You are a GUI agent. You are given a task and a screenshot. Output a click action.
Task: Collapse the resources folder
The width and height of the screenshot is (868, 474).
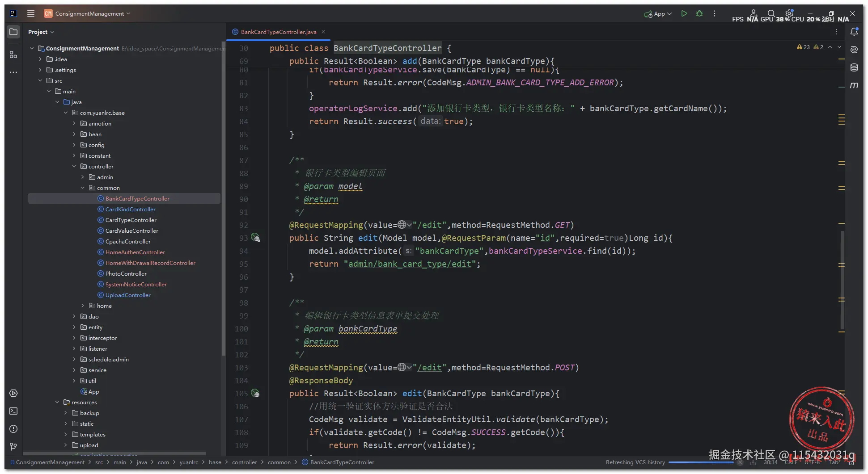click(57, 402)
